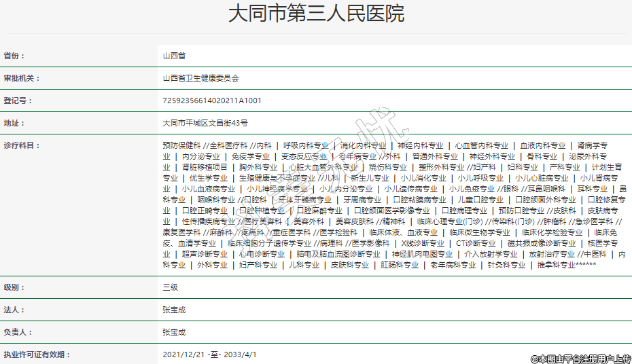Click the 执业许可证有效期 row label
This screenshot has width=632, height=364.
tap(37, 354)
